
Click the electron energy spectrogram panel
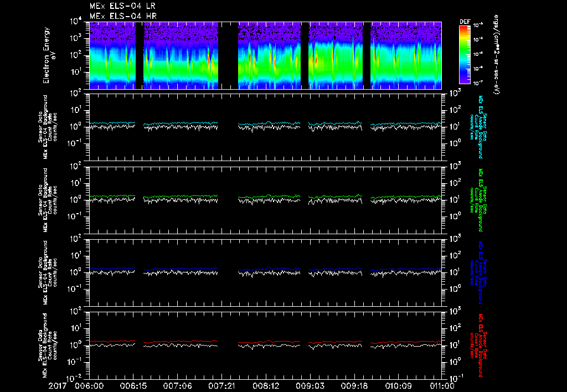[265, 55]
